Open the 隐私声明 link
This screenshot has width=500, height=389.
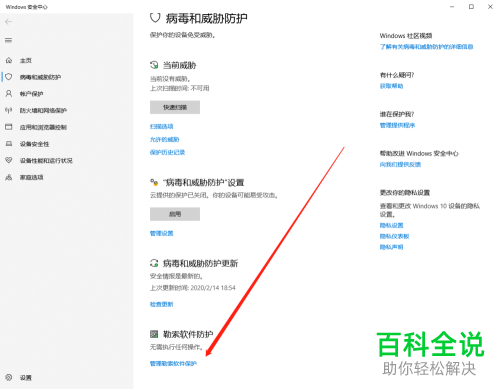(392, 247)
